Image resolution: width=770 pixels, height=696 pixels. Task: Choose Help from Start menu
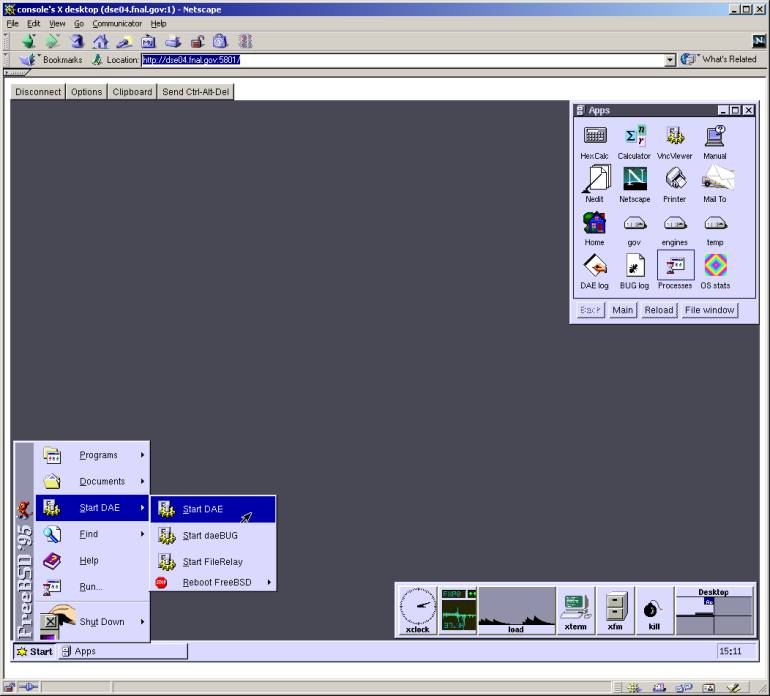pyautogui.click(x=92, y=560)
